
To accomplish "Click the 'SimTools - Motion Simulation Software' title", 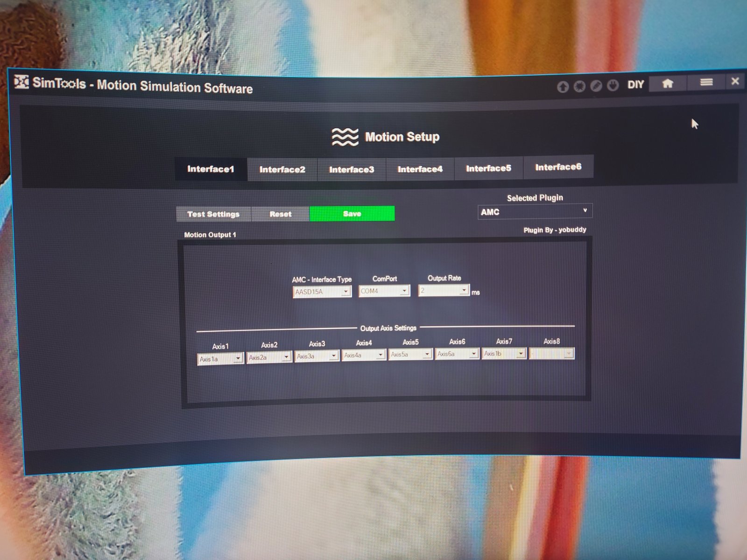I will pos(142,85).
